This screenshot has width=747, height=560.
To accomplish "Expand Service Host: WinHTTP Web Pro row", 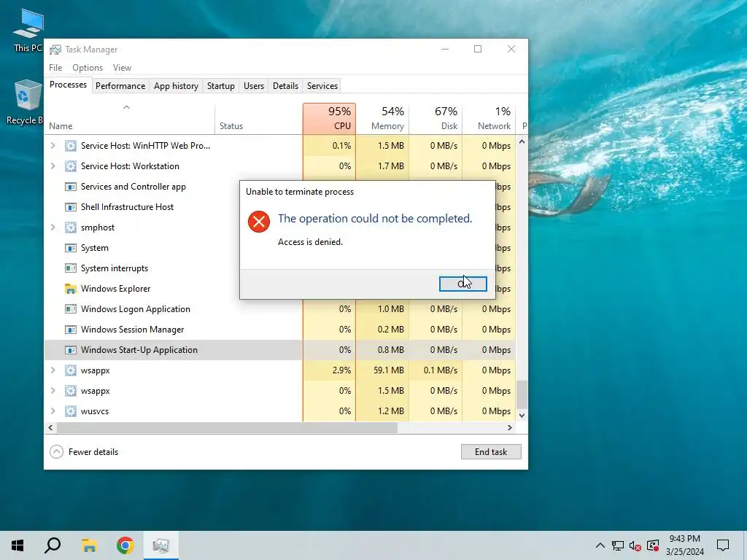I will (x=53, y=146).
